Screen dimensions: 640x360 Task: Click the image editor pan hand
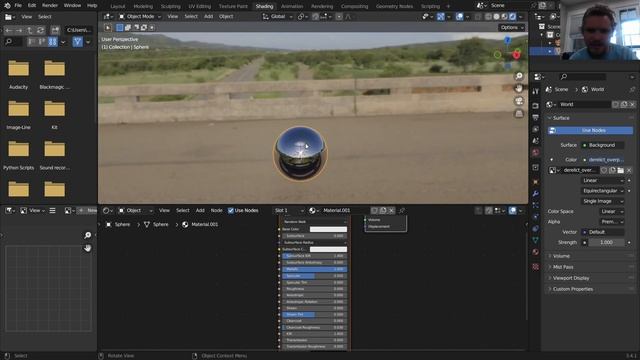(x=87, y=248)
